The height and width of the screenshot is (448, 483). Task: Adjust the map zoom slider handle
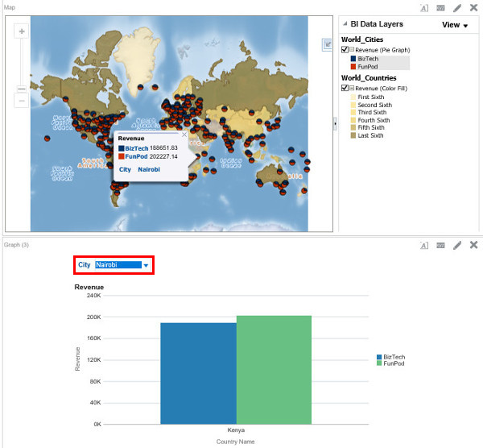[22, 89]
